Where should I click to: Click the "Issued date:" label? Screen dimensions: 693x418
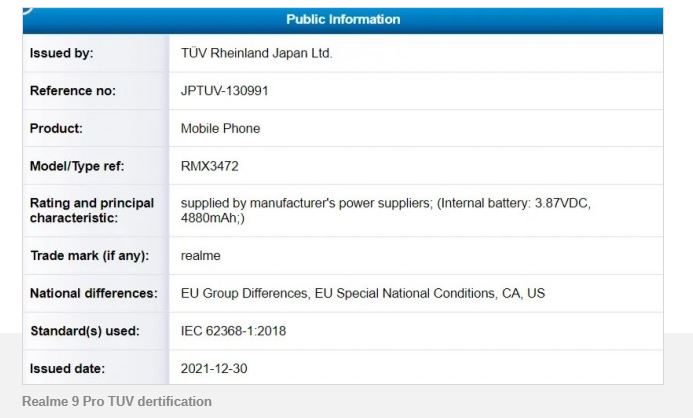pyautogui.click(x=67, y=369)
